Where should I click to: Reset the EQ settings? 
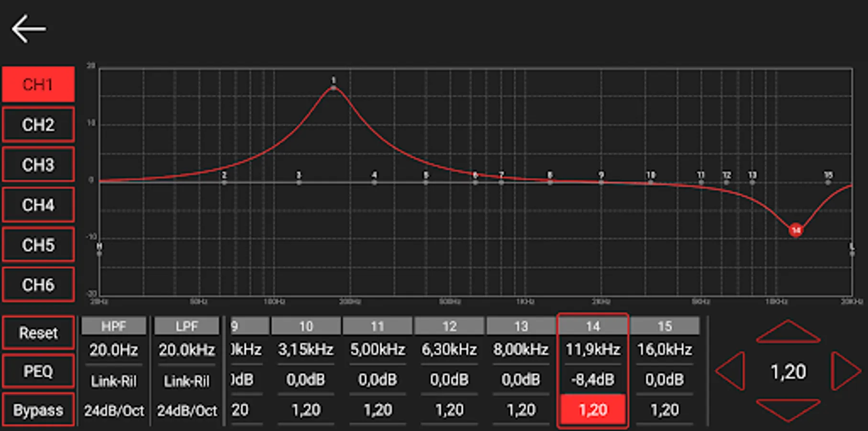point(38,332)
